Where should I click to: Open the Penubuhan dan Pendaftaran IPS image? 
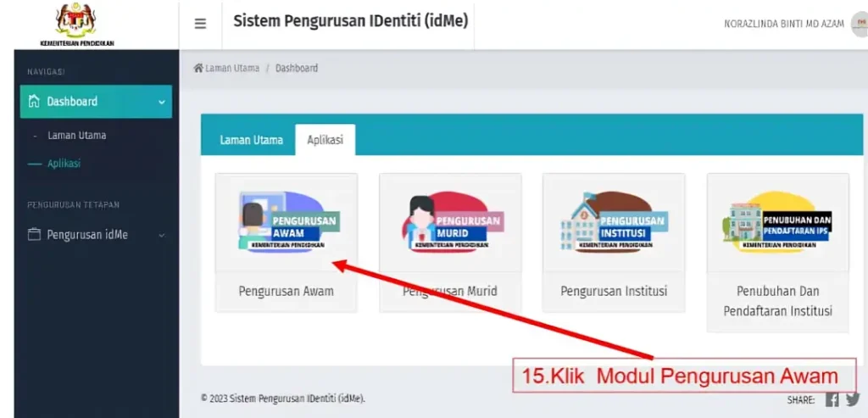[x=777, y=222]
